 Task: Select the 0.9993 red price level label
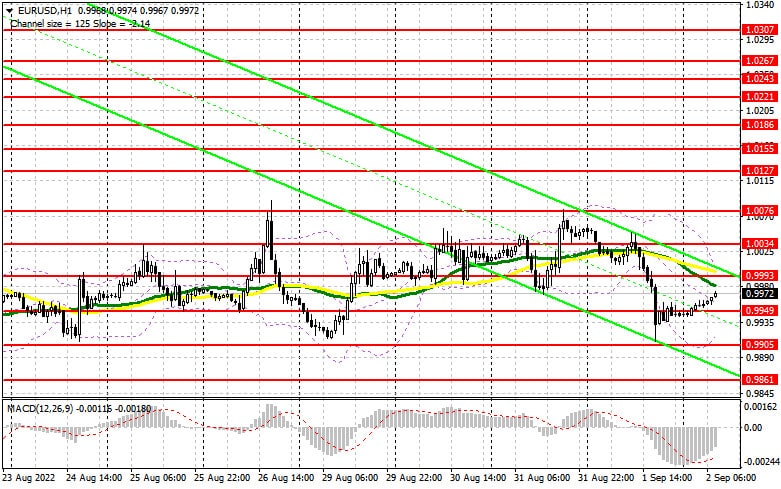click(x=759, y=276)
